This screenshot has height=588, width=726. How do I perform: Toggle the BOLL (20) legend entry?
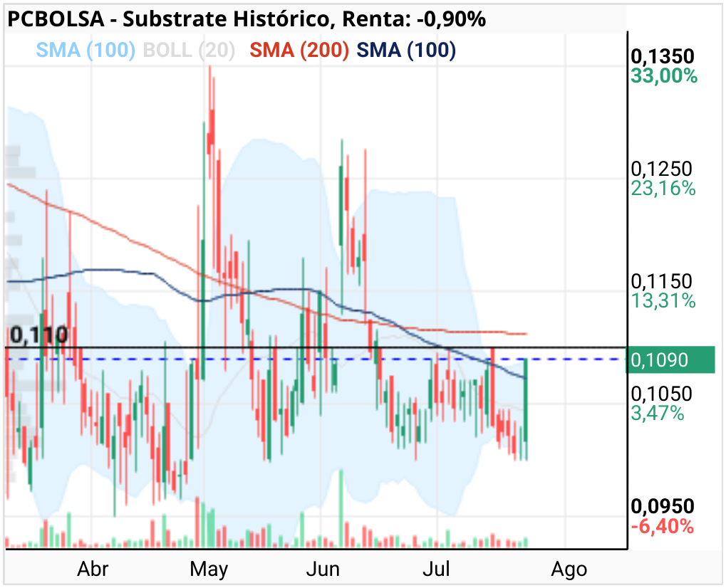point(189,50)
